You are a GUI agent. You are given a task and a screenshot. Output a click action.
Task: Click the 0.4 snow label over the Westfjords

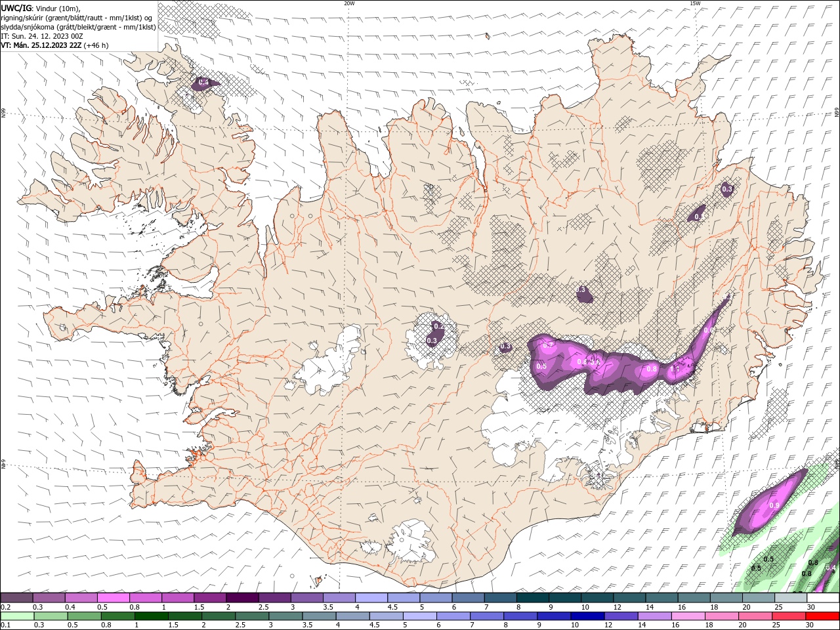[x=203, y=83]
